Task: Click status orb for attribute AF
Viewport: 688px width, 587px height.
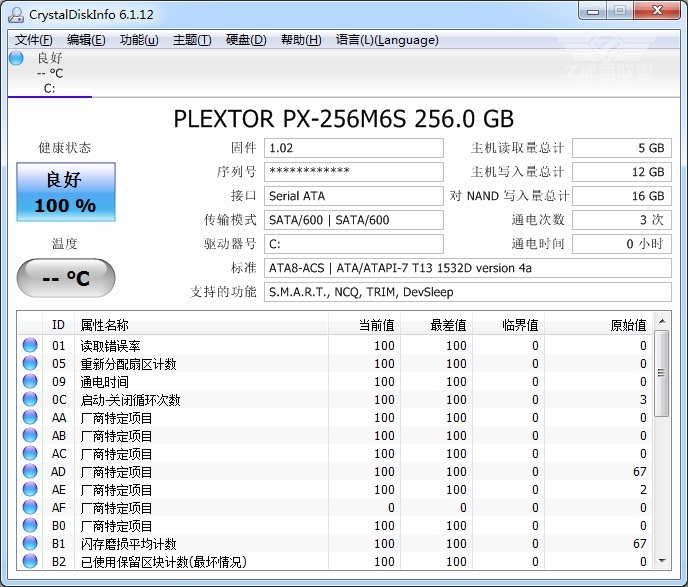Action: tap(30, 507)
